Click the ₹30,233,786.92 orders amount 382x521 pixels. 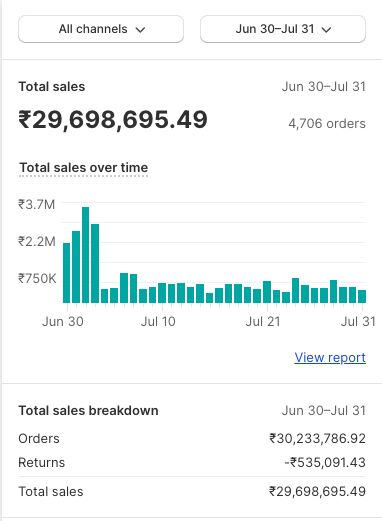(x=317, y=438)
